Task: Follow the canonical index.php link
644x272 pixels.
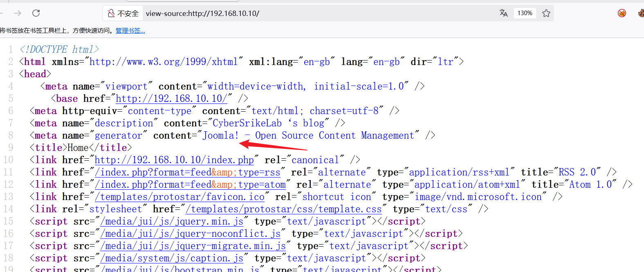Action: (x=174, y=160)
